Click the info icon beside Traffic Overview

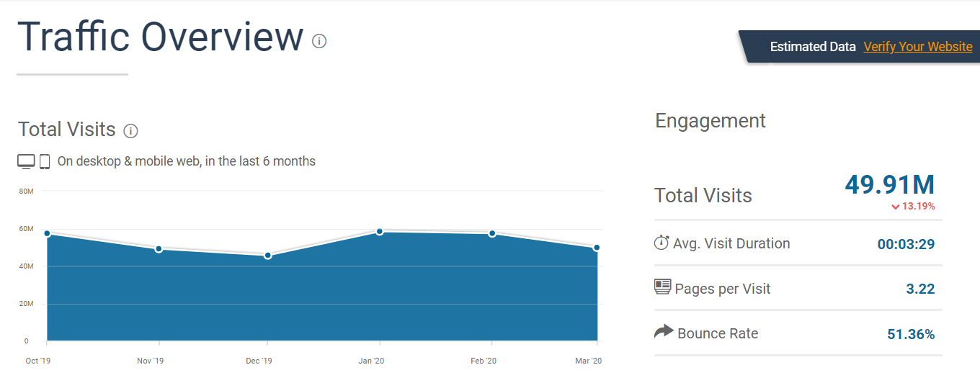[319, 41]
